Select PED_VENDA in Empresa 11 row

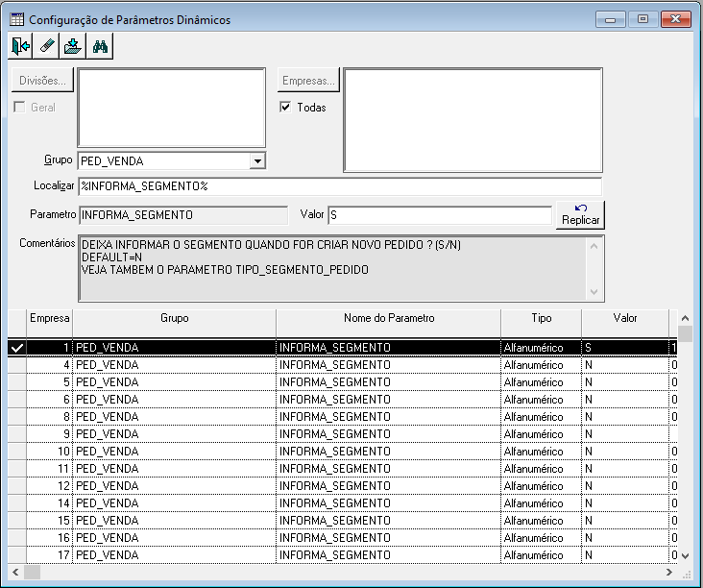(175, 469)
